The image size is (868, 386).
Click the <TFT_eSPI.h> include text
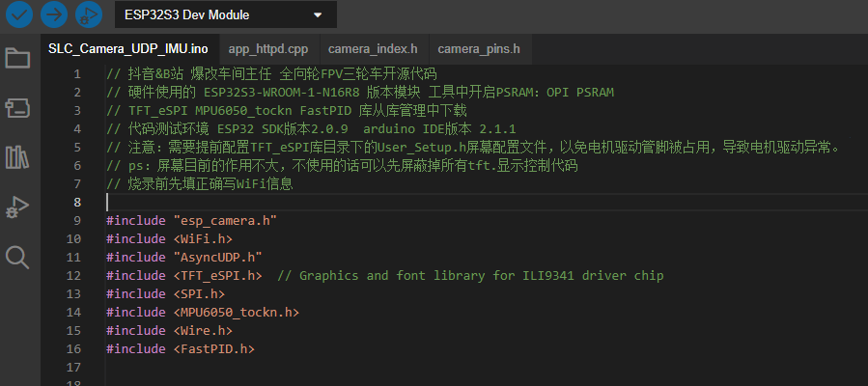coord(217,275)
